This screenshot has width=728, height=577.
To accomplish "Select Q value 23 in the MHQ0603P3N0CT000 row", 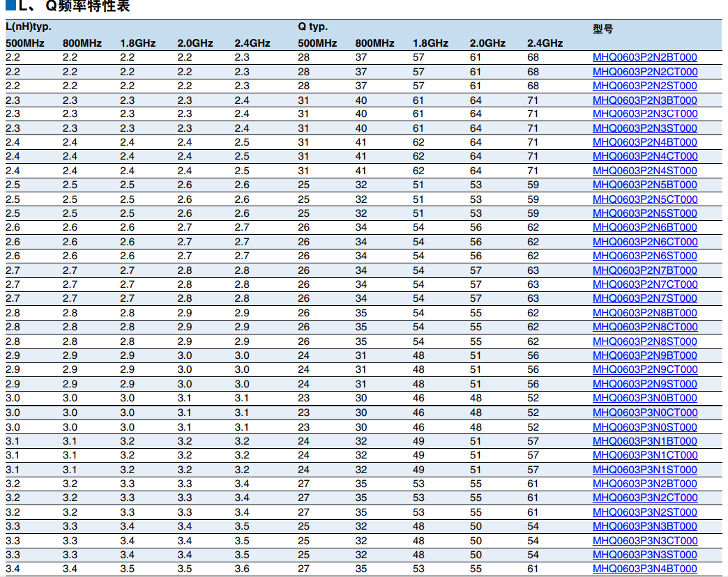I will click(x=303, y=413).
